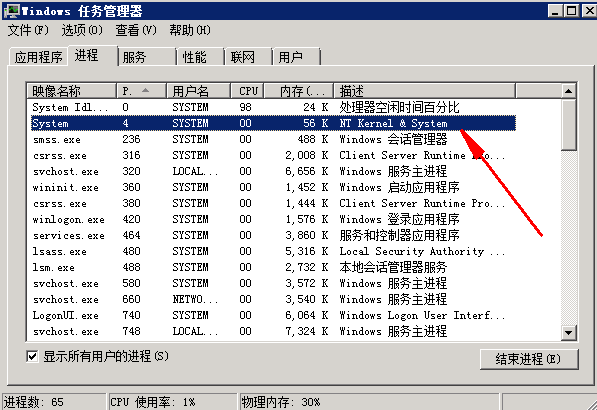This screenshot has width=597, height=410.
Task: Click the 服务和控制器应用程序 description
Action: pyautogui.click(x=399, y=235)
